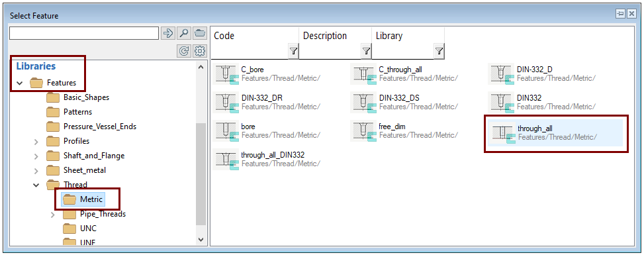
Task: Choose the through_all thread feature
Action: 555,133
